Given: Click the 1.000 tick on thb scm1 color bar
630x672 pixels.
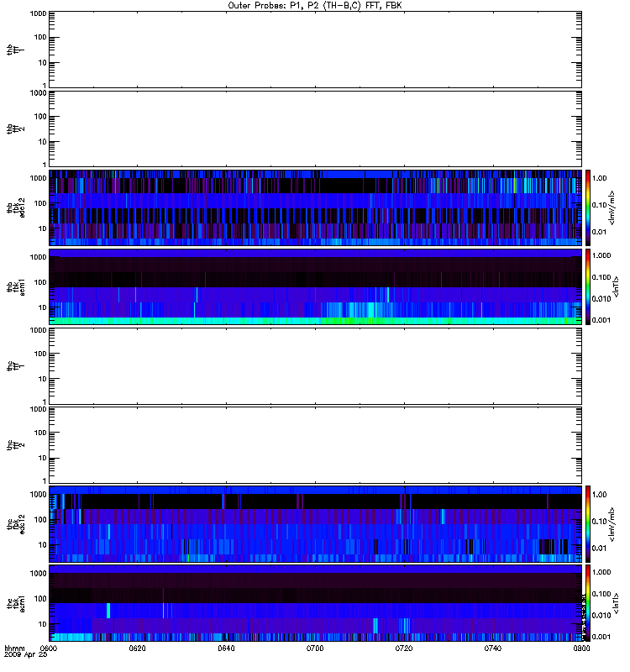Looking at the screenshot, I should coord(601,255).
